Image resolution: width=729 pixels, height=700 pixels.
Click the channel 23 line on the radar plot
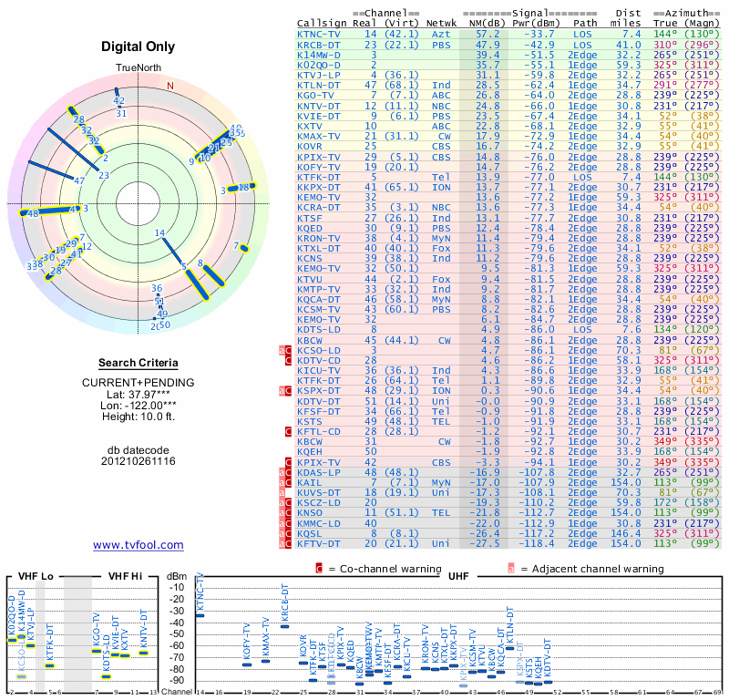pyautogui.click(x=74, y=149)
